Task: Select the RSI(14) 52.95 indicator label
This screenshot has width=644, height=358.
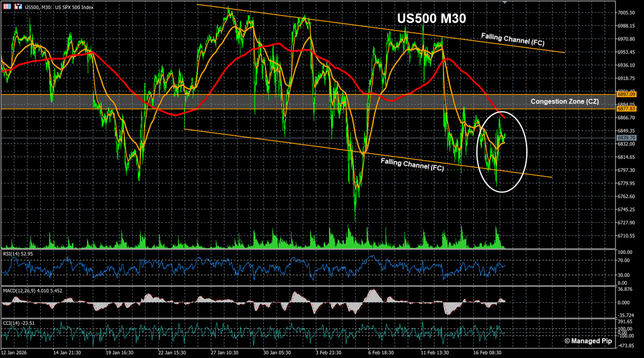Action: [18, 253]
